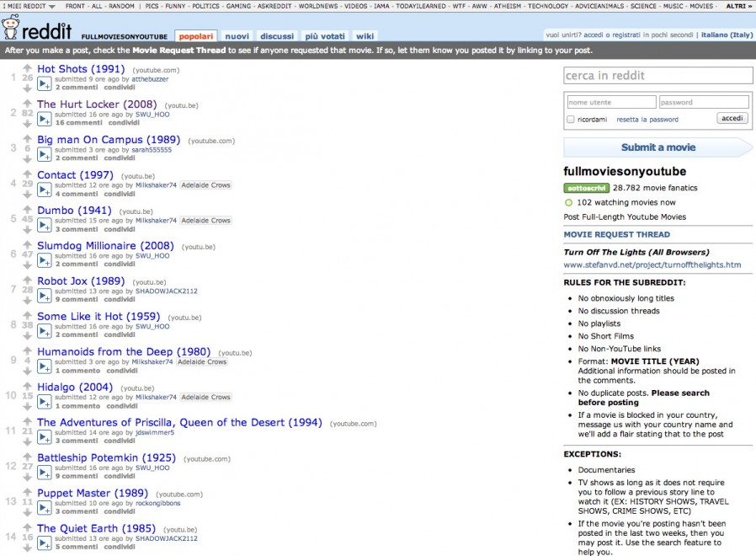The height and width of the screenshot is (556, 756).
Task: Upvote Some Like it Hot (1959)
Action: (28, 315)
